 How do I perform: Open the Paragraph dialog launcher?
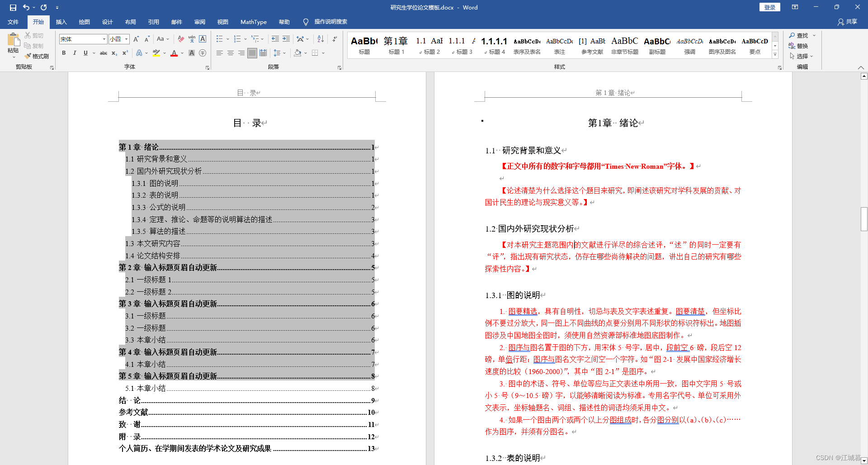pos(339,67)
